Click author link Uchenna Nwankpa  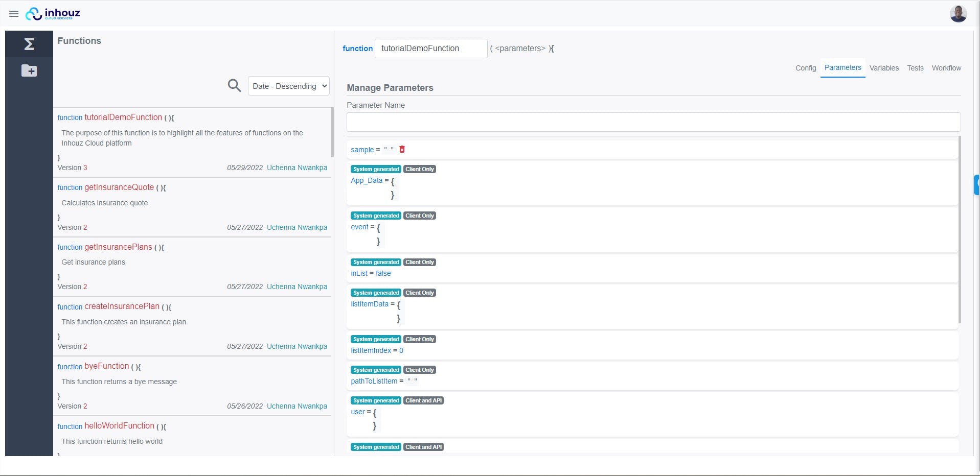[x=297, y=168]
